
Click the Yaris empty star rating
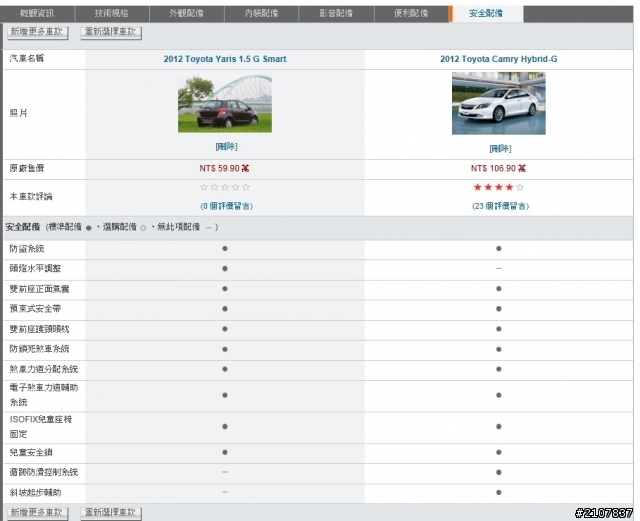tap(225, 187)
